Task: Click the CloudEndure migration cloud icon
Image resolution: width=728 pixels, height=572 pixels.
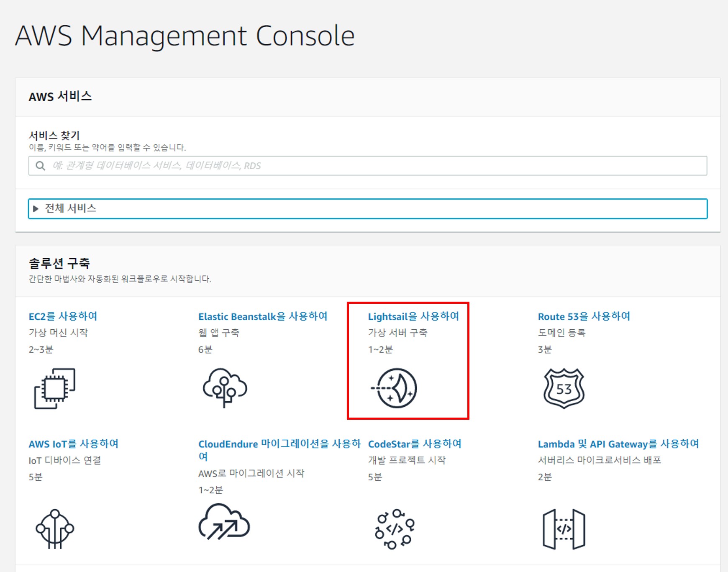Action: [x=224, y=521]
